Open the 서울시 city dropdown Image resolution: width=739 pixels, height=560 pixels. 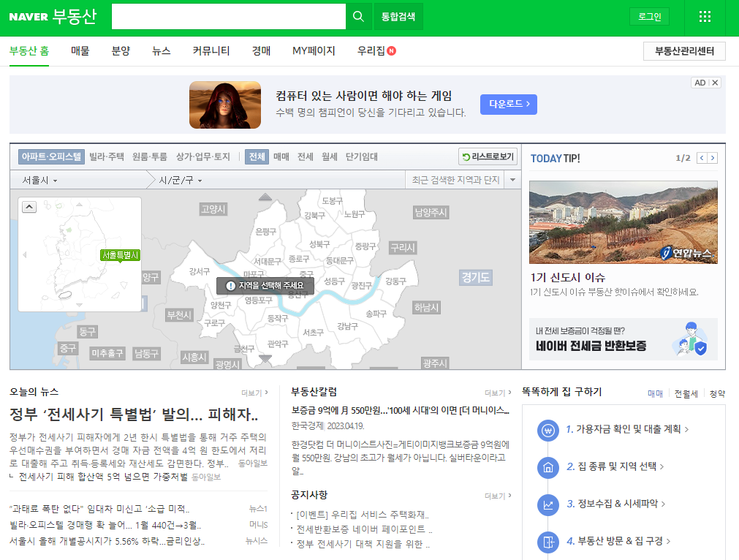[x=40, y=180]
